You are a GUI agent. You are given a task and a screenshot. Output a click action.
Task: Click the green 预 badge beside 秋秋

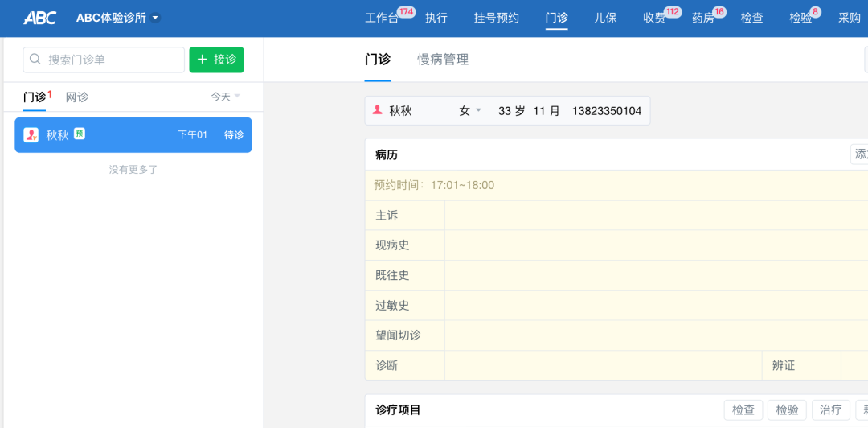79,134
